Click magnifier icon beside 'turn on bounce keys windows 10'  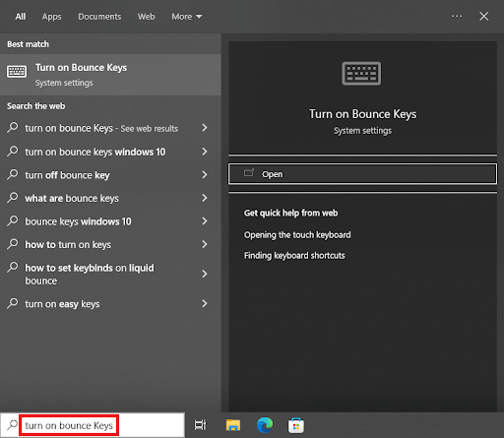pyautogui.click(x=13, y=151)
